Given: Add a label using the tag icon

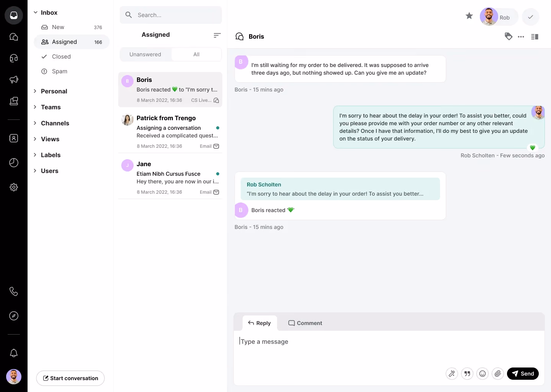Looking at the screenshot, I should [509, 36].
